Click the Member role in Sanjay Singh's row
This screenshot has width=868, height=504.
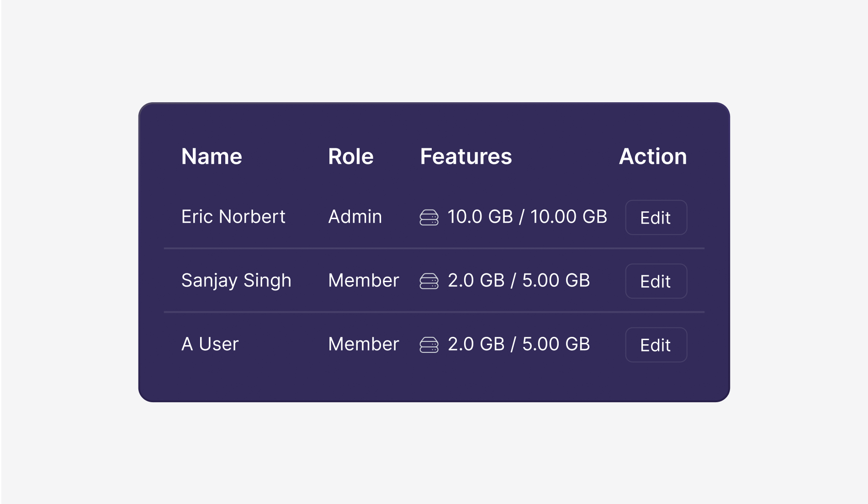point(363,281)
